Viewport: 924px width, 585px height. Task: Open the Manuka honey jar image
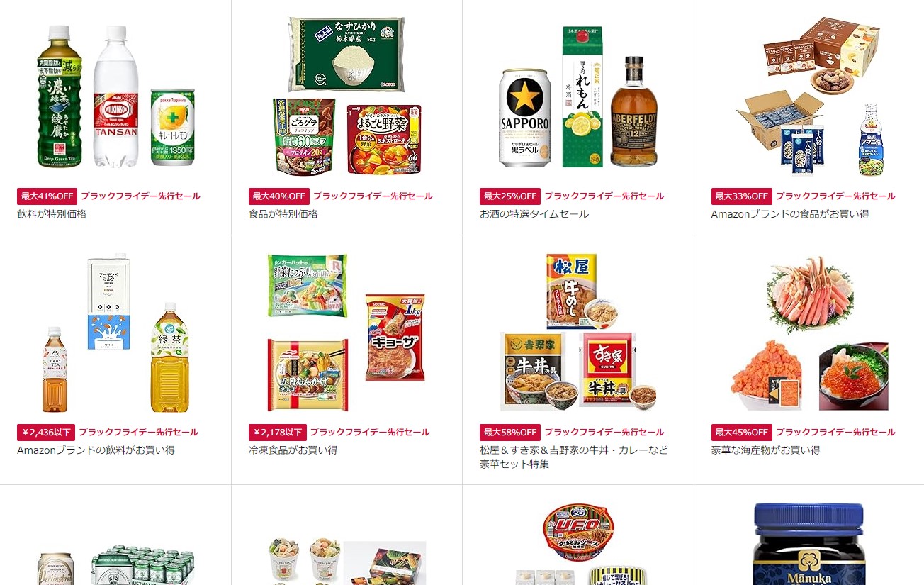coord(808,544)
